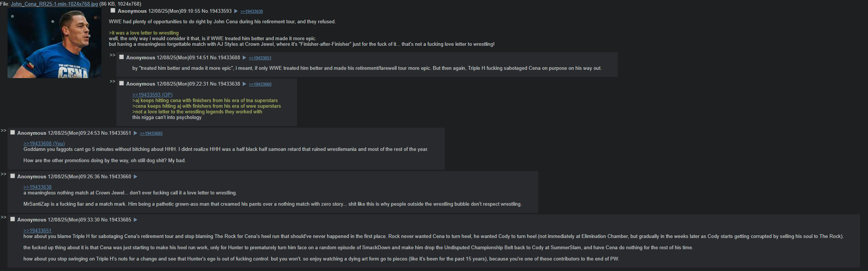Image resolution: width=868 pixels, height=271 pixels.
Task: Click the >>19433638 backlink in the OP header
Action: [251, 12]
